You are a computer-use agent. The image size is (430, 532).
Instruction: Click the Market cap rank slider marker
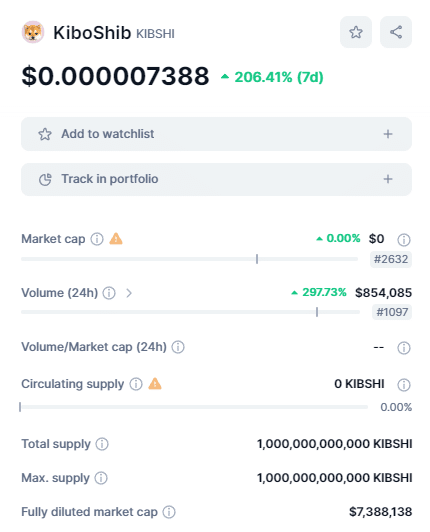pyautogui.click(x=257, y=259)
